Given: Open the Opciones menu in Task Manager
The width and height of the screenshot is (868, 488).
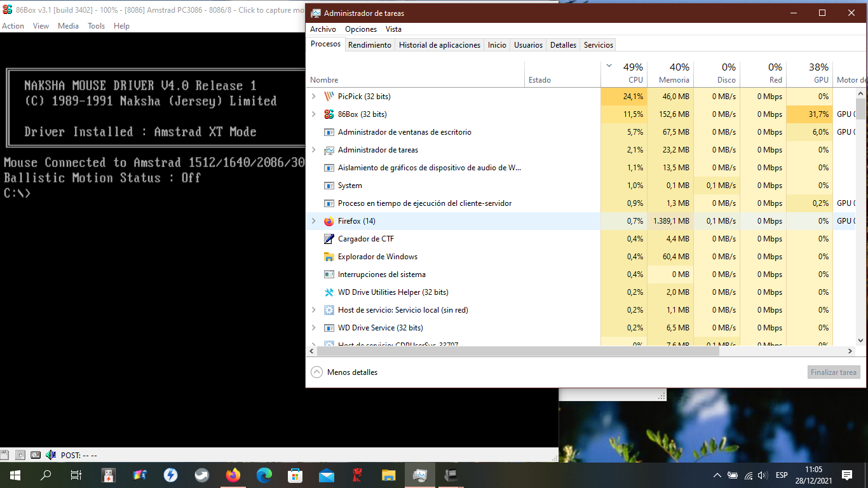Looking at the screenshot, I should point(360,29).
